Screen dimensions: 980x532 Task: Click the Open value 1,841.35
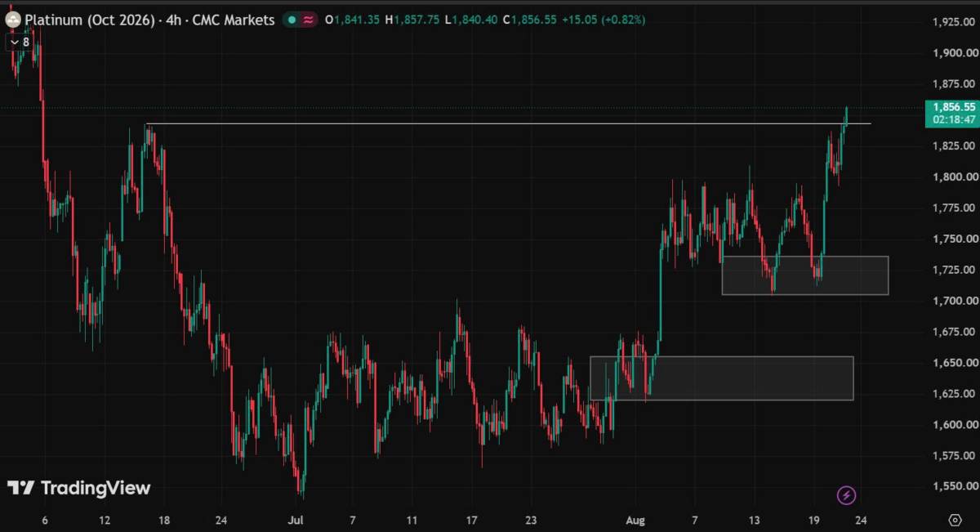356,20
